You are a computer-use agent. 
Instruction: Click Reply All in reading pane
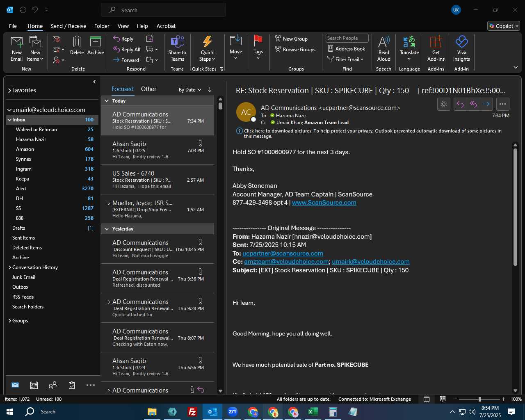point(473,104)
